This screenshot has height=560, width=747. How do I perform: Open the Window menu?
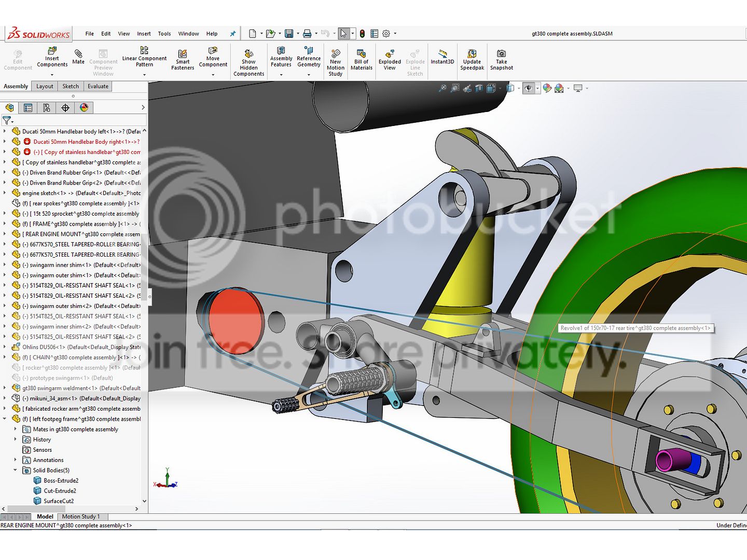(x=188, y=34)
